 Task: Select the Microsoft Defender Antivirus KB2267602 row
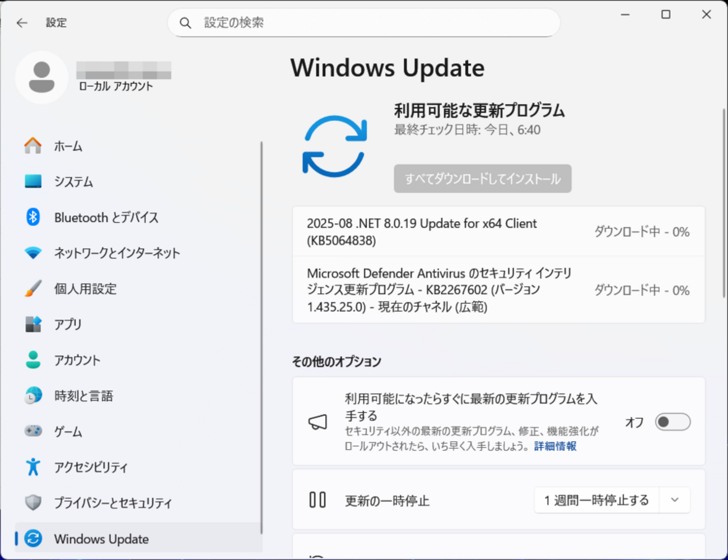coord(498,290)
